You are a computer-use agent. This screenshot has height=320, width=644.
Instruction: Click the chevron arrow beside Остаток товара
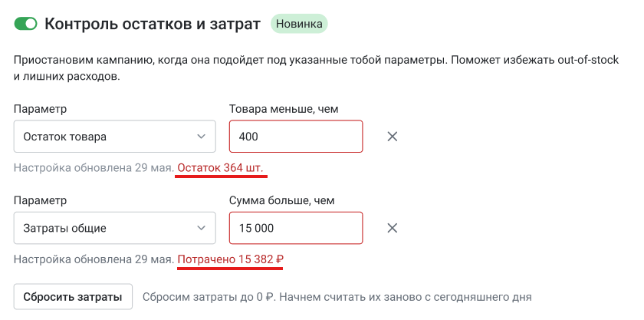[x=201, y=137]
